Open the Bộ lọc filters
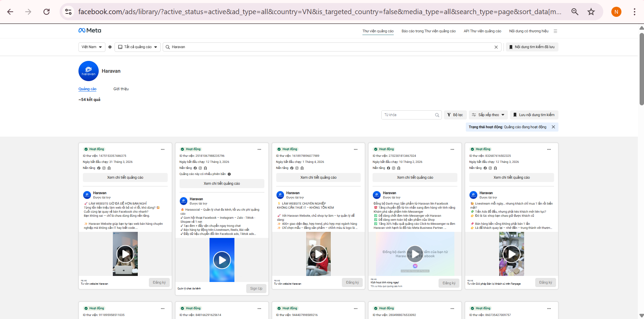 [455, 115]
